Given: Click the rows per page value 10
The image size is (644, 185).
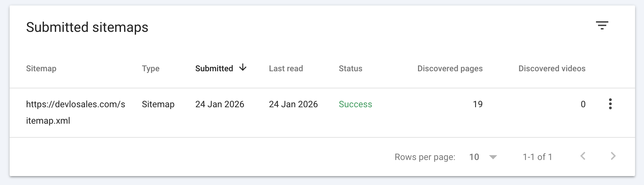Looking at the screenshot, I should tap(474, 157).
